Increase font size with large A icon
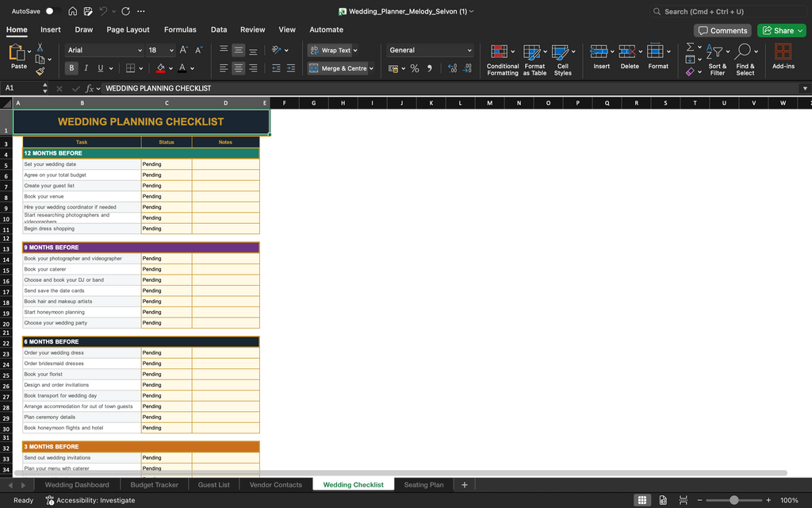This screenshot has width=812, height=508. pos(184,50)
